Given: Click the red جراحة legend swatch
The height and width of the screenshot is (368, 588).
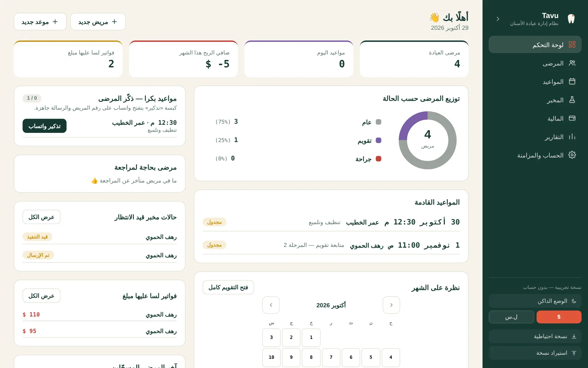Looking at the screenshot, I should pos(379,159).
